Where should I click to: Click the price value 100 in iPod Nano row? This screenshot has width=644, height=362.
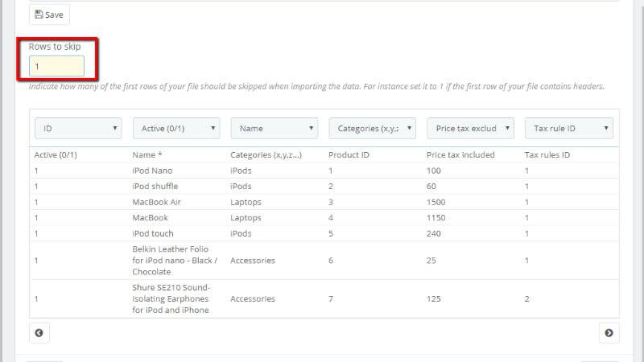tap(434, 171)
